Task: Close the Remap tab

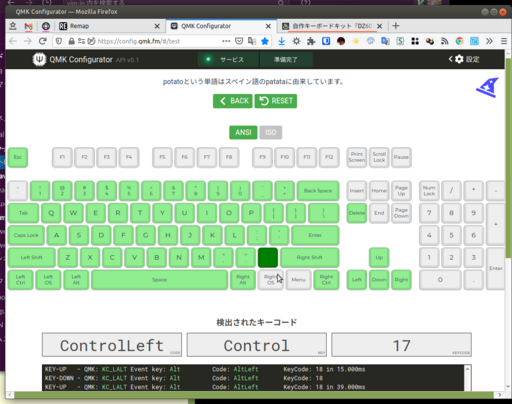Action: click(157, 26)
